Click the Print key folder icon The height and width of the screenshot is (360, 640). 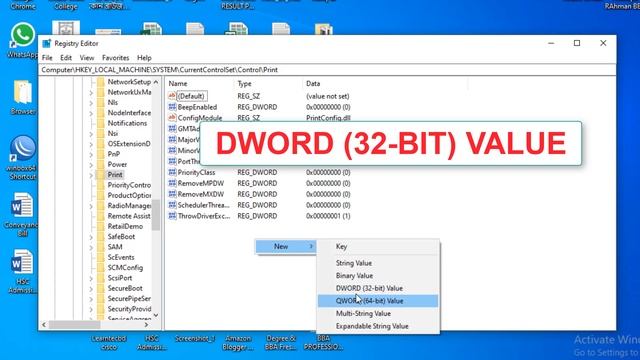tap(101, 175)
